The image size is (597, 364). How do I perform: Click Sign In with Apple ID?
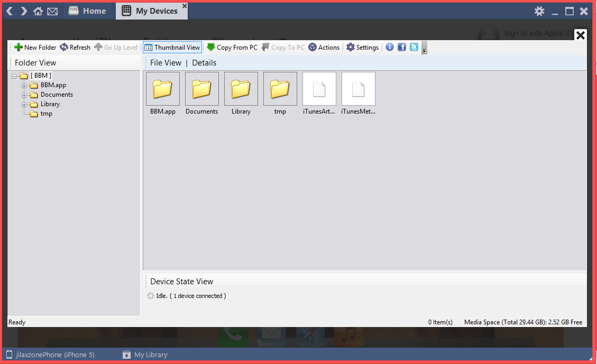click(x=538, y=33)
